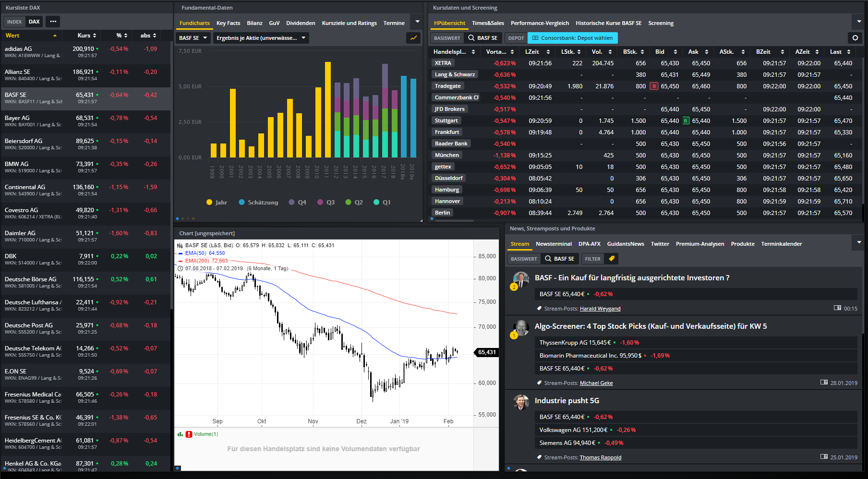The width and height of the screenshot is (868, 479).
Task: Sort by the Vortag column header
Action: coord(500,52)
